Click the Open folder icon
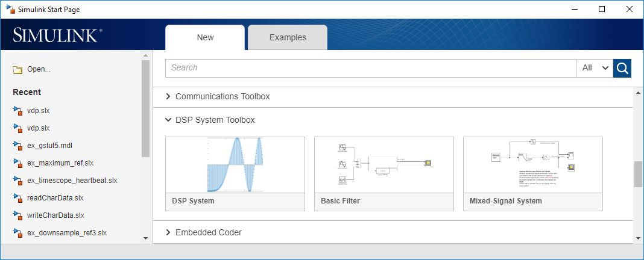644x260 pixels. [17, 69]
